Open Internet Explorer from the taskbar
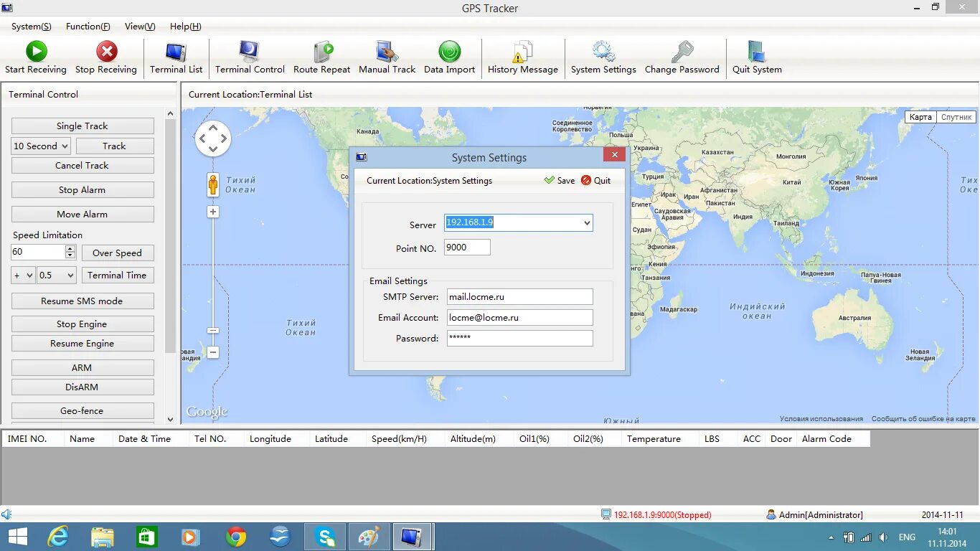Screen dimensions: 980x551 pyautogui.click(x=57, y=537)
